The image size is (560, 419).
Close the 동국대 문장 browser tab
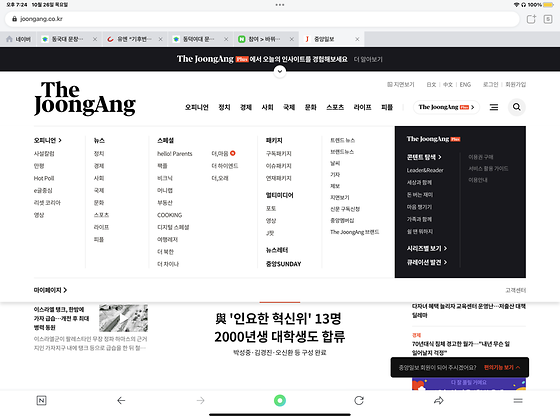tap(95, 39)
